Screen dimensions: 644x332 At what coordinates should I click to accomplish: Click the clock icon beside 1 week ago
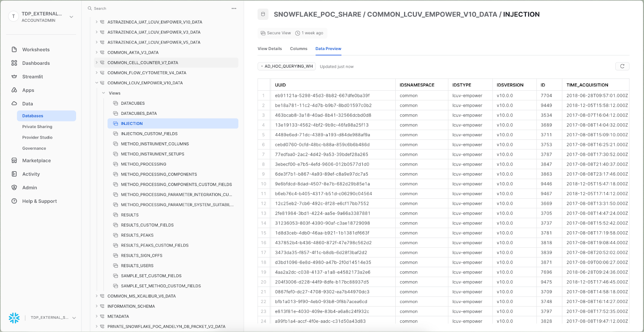tap(298, 33)
